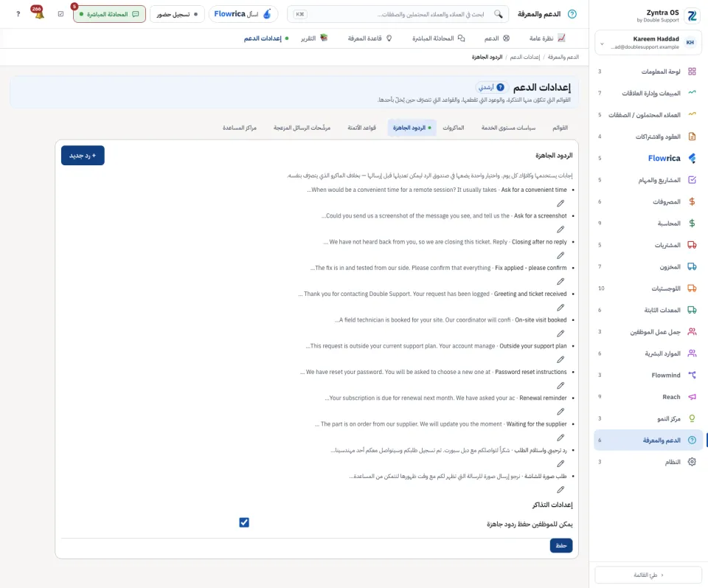Viewport: 708px width, 588px height.
Task: Click the أرشدني guide button
Action: click(491, 87)
